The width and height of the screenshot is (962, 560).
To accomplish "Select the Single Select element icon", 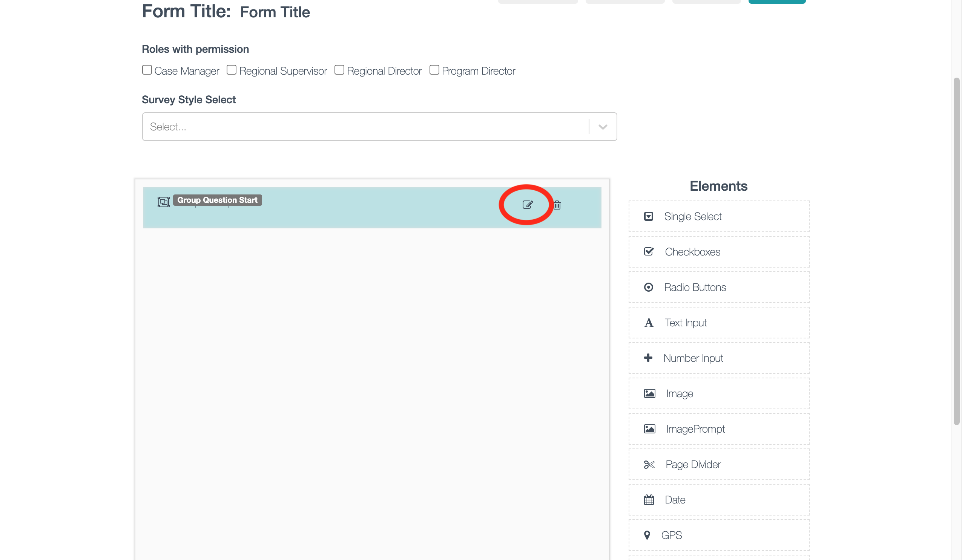I will point(648,216).
